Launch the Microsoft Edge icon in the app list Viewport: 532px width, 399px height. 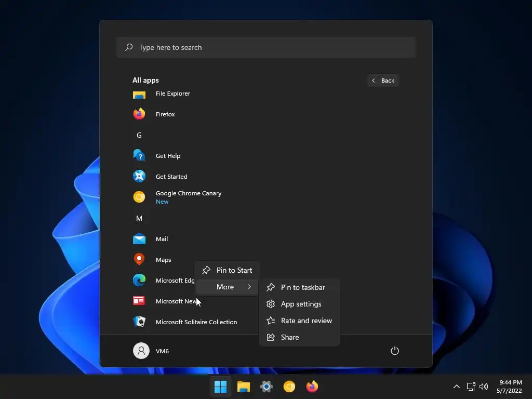139,280
